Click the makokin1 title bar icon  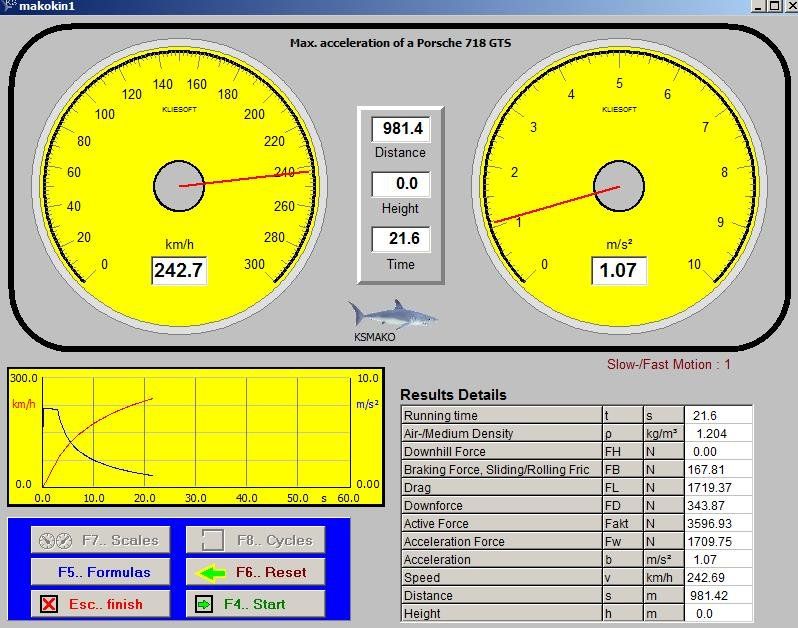tap(8, 6)
